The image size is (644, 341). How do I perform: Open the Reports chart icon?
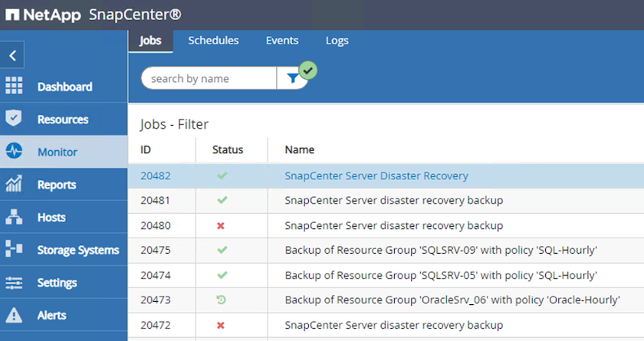pos(14,184)
